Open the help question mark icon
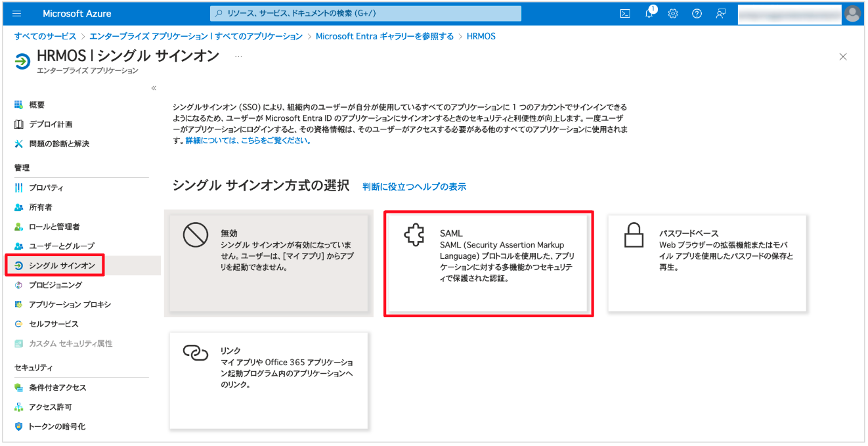 click(697, 13)
